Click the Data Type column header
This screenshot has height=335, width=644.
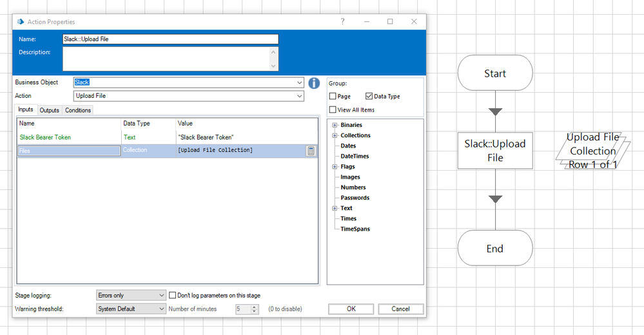(148, 123)
